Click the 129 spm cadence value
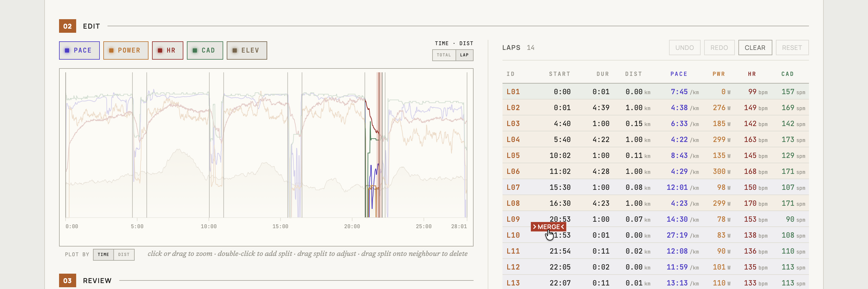868x289 pixels. click(x=793, y=156)
